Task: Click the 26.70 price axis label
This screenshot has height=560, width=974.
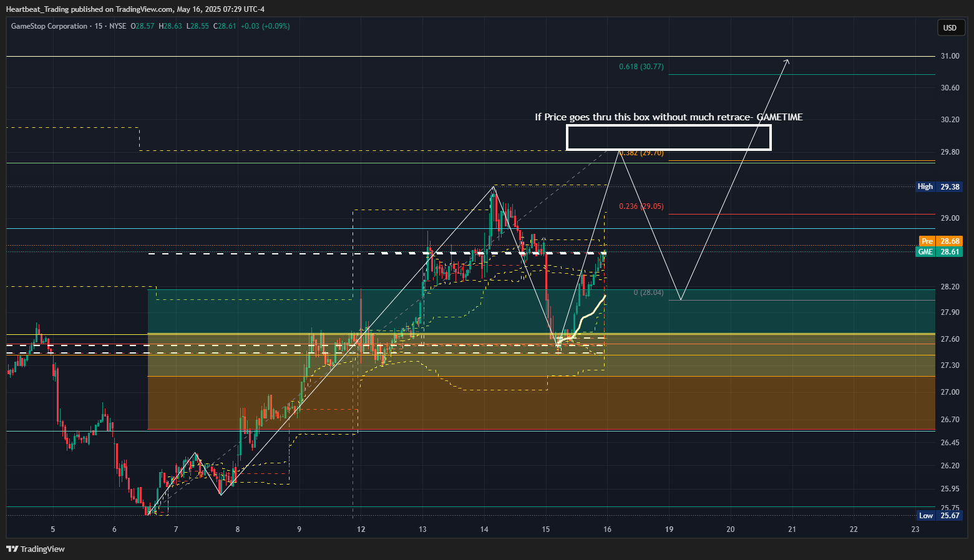Action: tap(950, 420)
